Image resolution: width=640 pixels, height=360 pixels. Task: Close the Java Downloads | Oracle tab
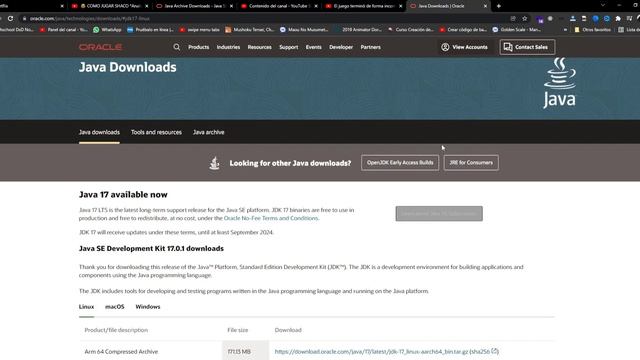(485, 6)
